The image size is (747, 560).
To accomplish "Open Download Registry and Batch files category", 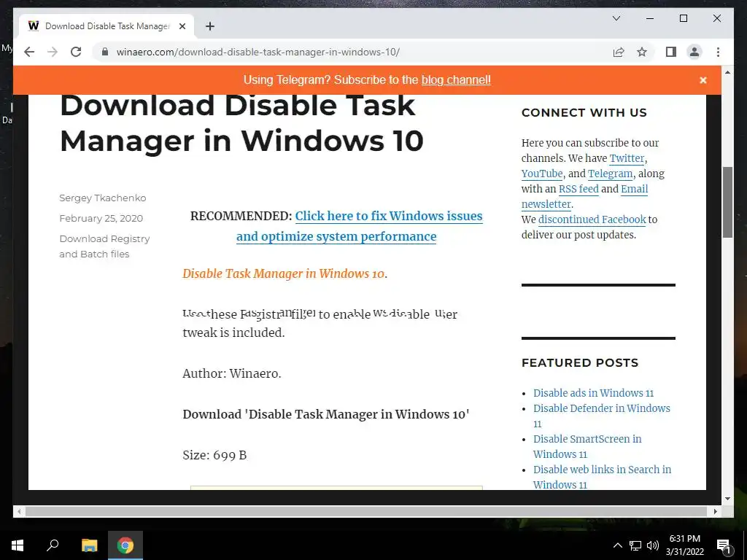I will 104,246.
